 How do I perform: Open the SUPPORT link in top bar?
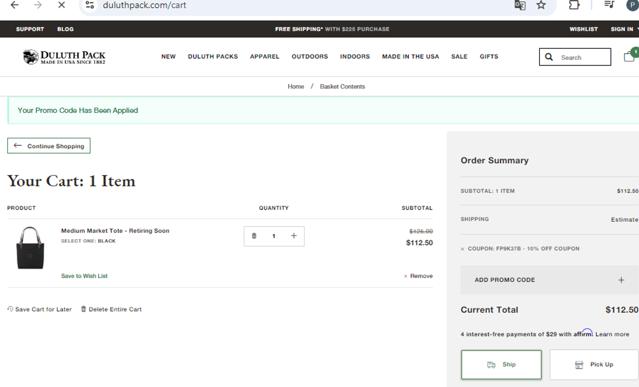pyautogui.click(x=30, y=29)
